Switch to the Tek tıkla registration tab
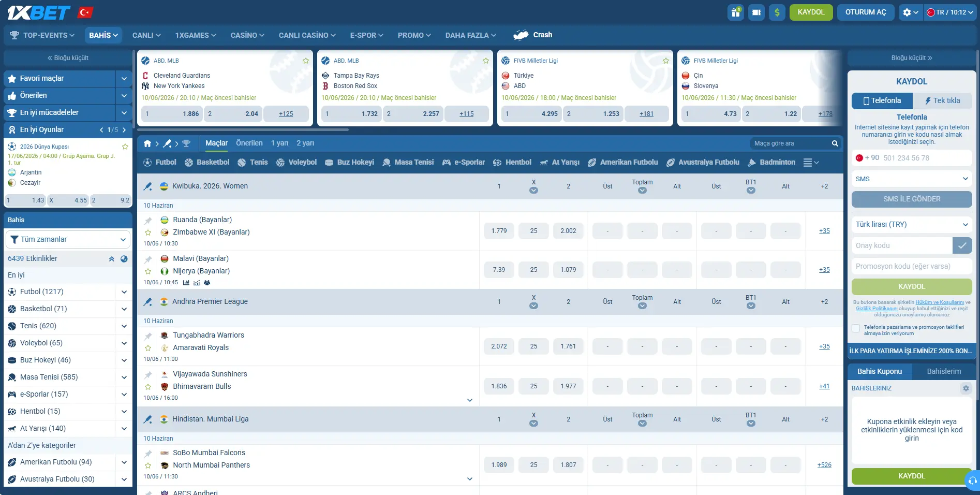The width and height of the screenshot is (980, 495). tap(942, 101)
